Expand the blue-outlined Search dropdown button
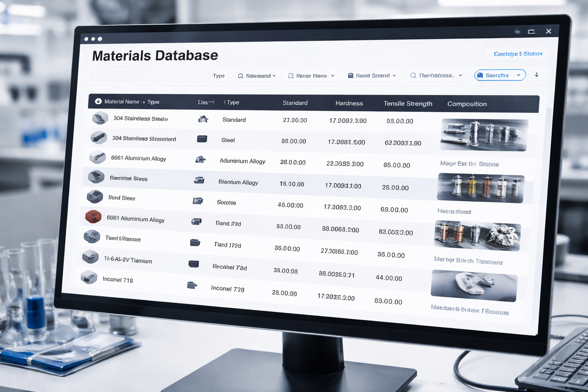This screenshot has height=392, width=588. pyautogui.click(x=500, y=75)
